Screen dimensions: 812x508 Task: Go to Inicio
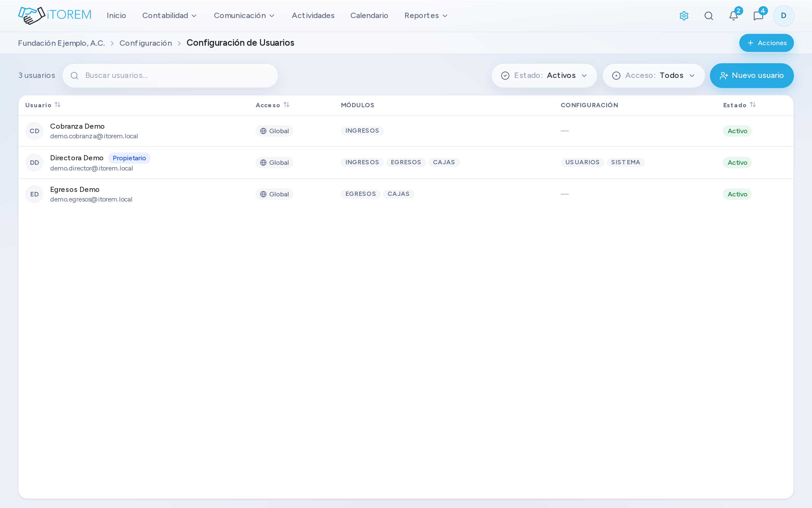116,16
